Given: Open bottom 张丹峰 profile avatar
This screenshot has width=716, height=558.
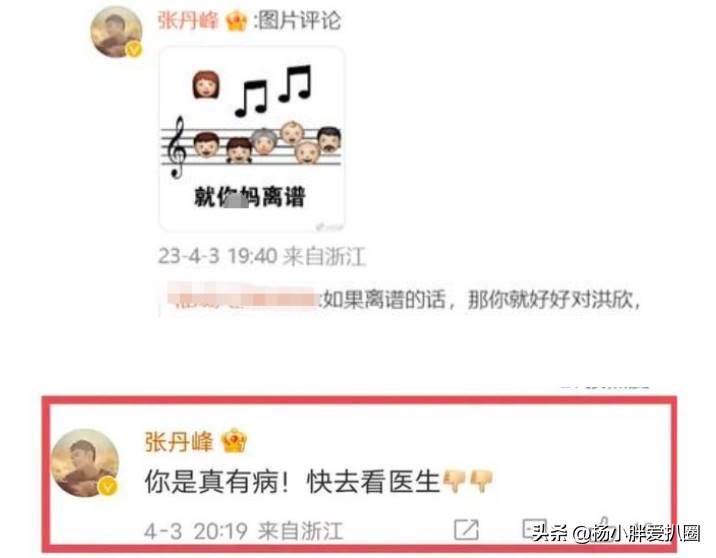Looking at the screenshot, I should pos(85,463).
